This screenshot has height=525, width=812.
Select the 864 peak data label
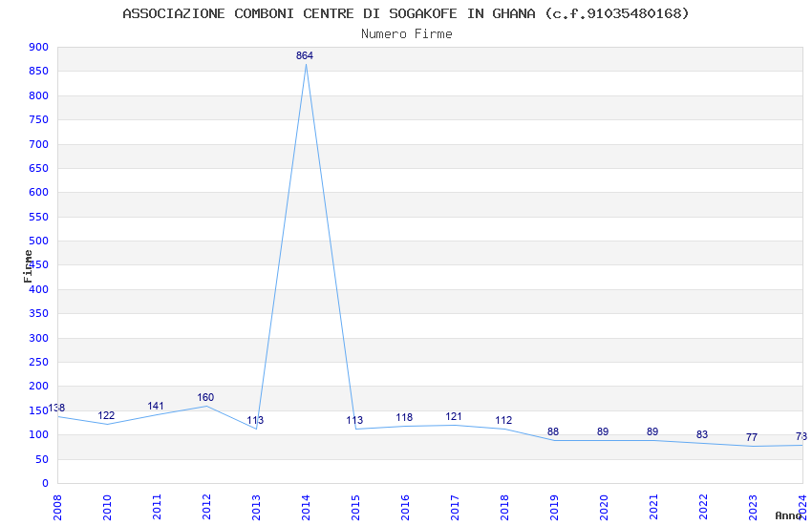pos(305,56)
